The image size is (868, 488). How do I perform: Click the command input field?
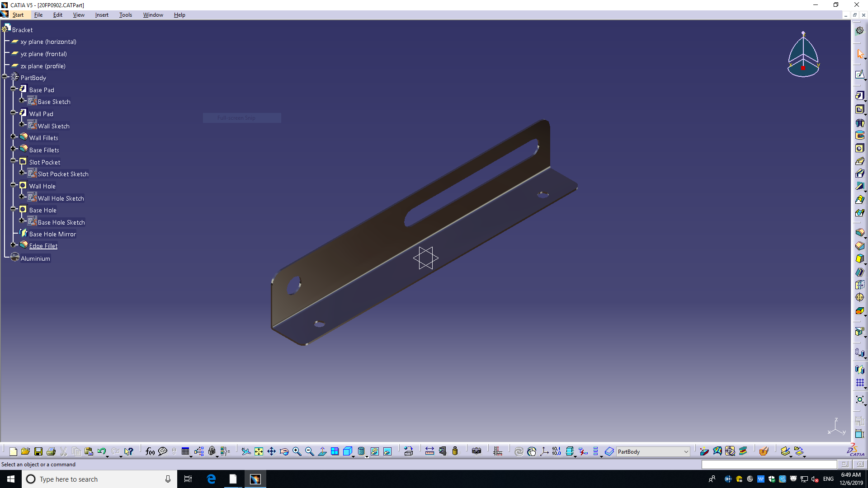(x=769, y=465)
